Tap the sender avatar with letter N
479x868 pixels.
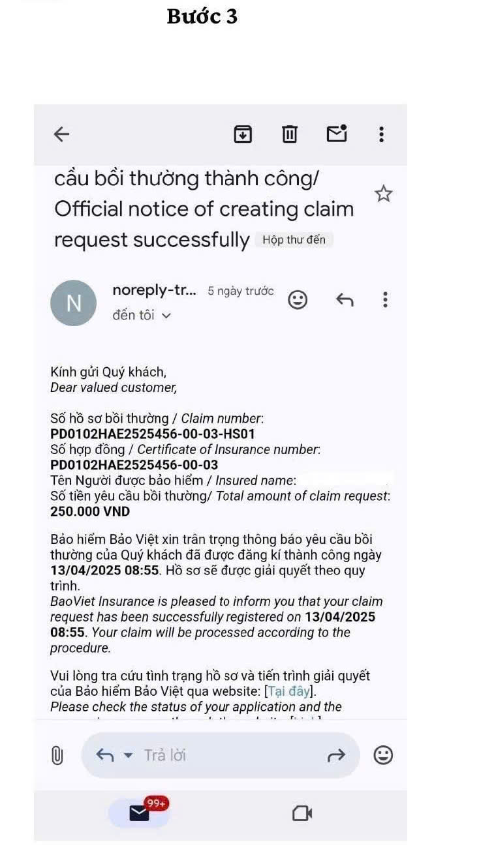(x=73, y=303)
